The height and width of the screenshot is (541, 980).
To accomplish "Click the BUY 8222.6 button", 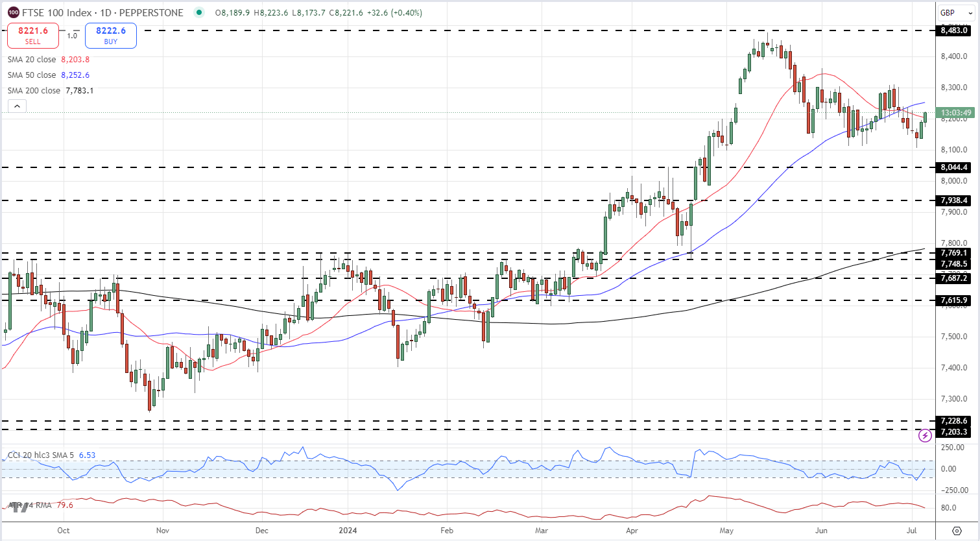I will (111, 36).
